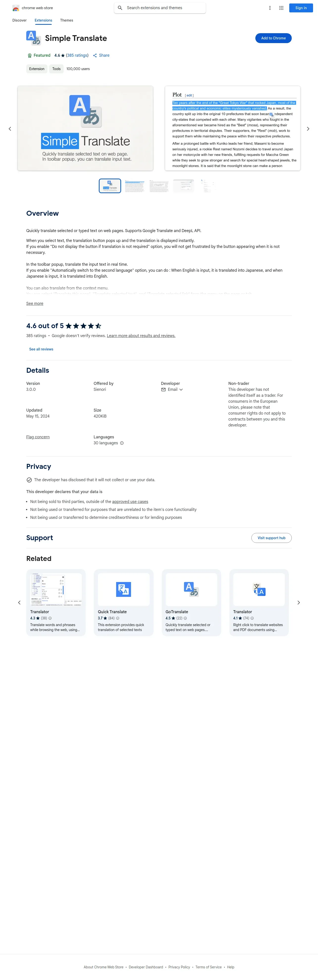Click the Share link text

(x=104, y=55)
